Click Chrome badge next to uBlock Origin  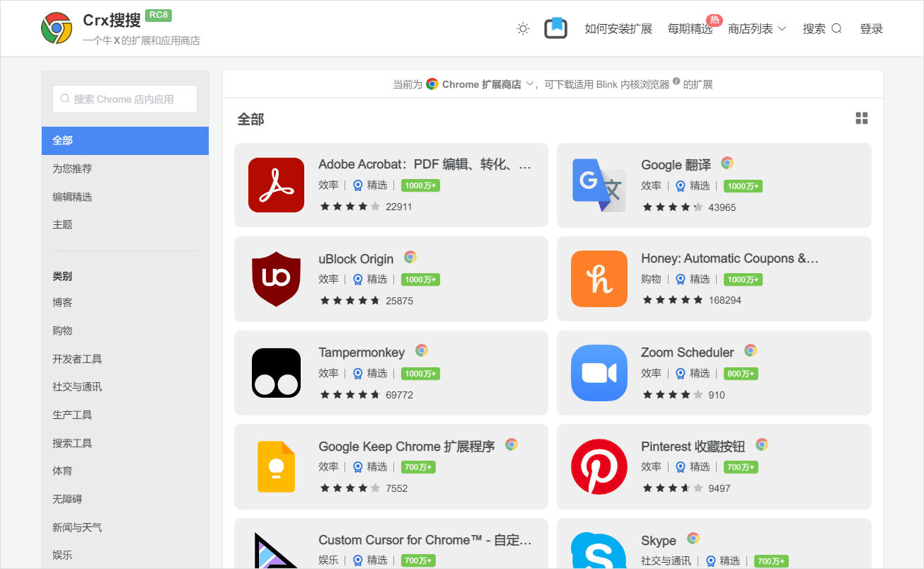(x=410, y=257)
